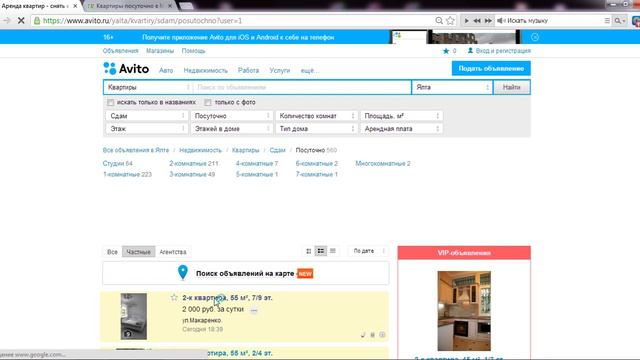
Task: Open the Площадь area dropdown
Action: [x=401, y=116]
